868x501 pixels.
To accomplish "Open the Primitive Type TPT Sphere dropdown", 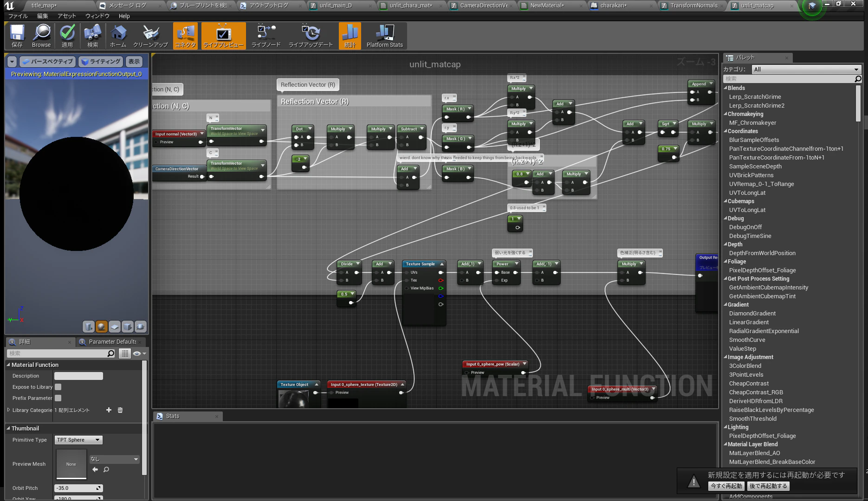I will pos(78,440).
